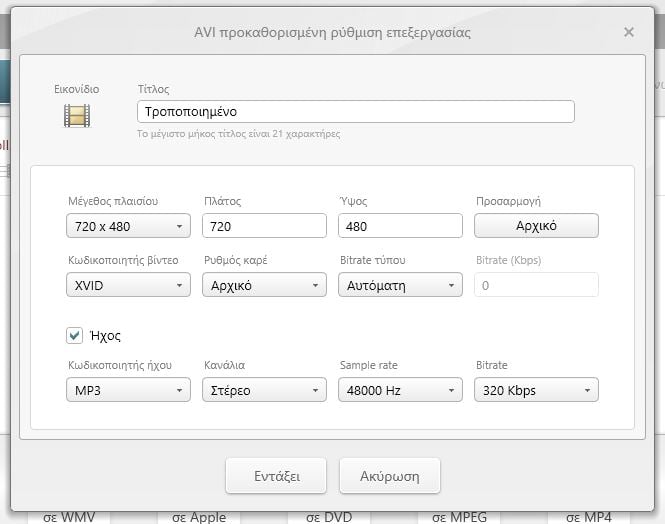The image size is (665, 524).
Task: Open the Sample rate 48000 Hz dropdown
Action: coord(400,390)
